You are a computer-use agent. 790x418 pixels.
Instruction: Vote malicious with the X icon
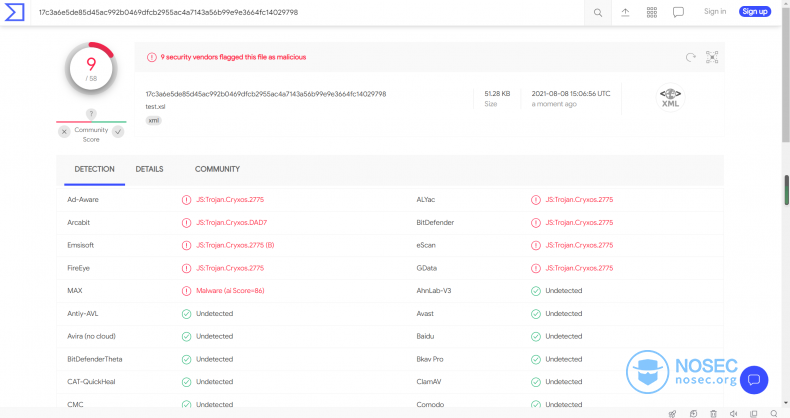tap(64, 132)
